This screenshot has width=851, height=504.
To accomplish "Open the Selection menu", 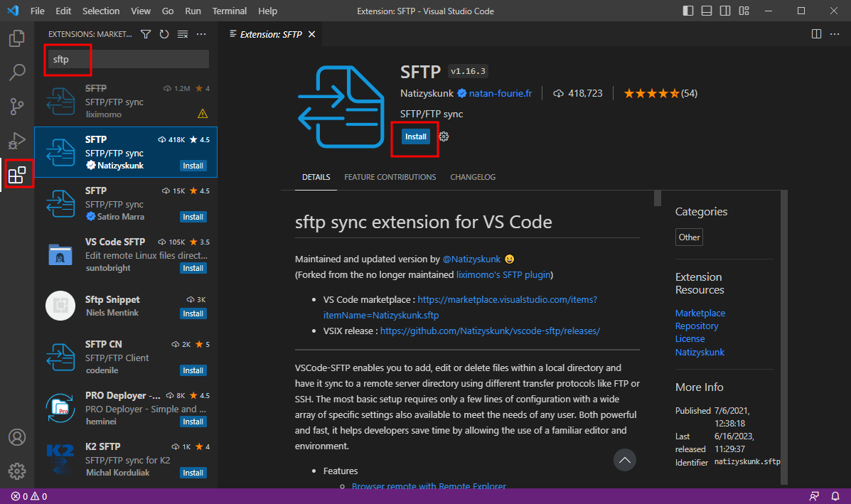I will click(101, 11).
